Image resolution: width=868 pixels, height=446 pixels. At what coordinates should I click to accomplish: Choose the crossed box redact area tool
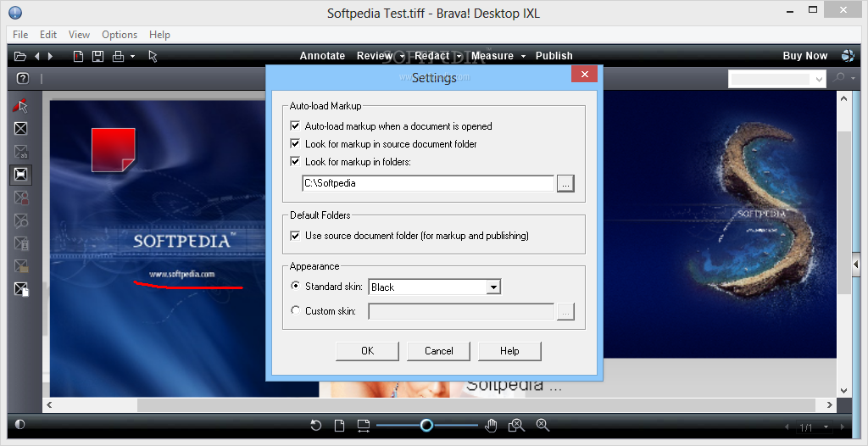tap(20, 129)
